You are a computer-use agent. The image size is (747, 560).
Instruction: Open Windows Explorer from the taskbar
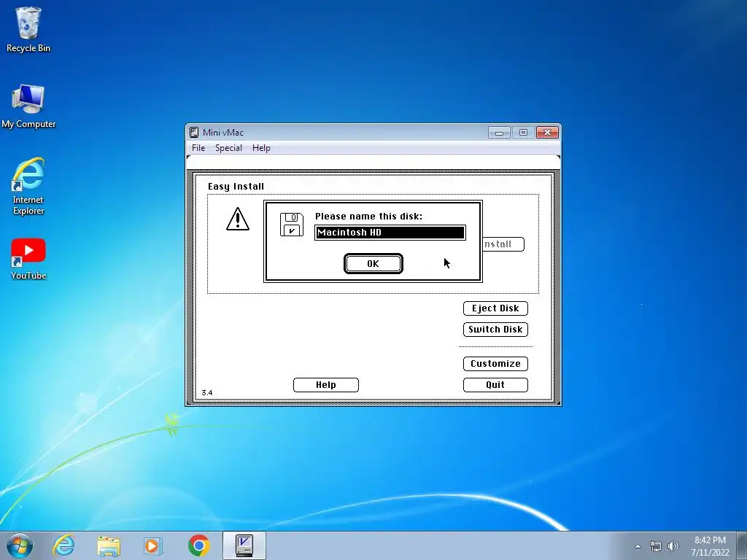coord(109,545)
